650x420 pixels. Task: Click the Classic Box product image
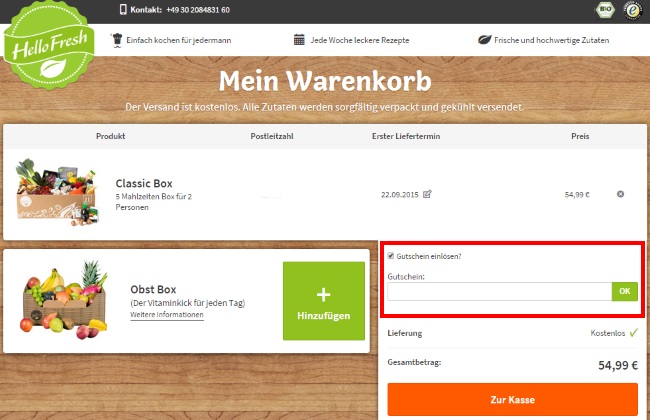(x=57, y=192)
